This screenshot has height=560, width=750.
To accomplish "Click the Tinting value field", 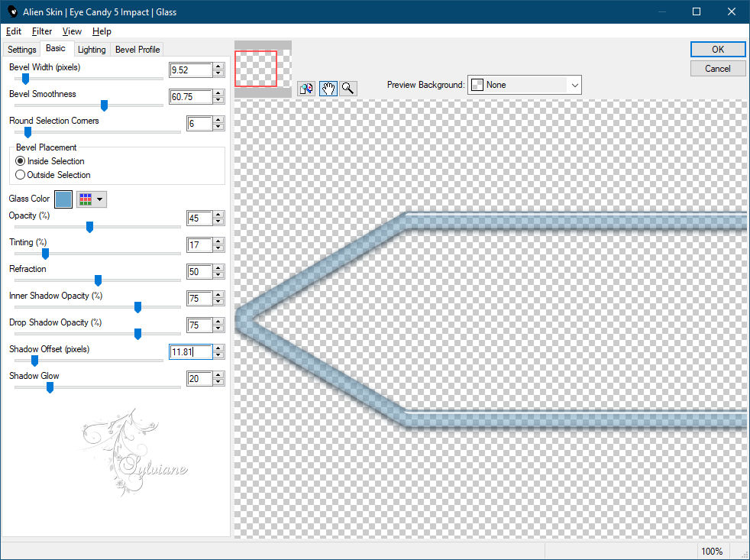I will (x=199, y=245).
